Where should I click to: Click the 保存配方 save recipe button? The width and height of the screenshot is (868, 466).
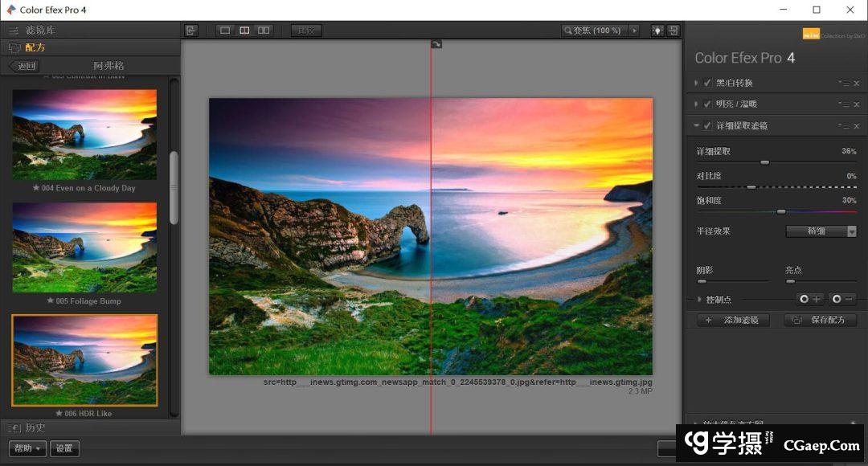coord(820,320)
